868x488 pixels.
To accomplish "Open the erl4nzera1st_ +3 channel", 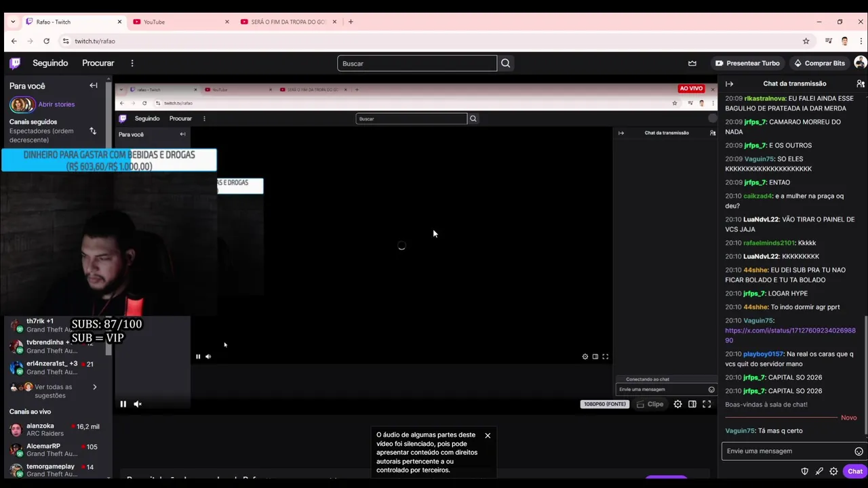I will [x=54, y=367].
